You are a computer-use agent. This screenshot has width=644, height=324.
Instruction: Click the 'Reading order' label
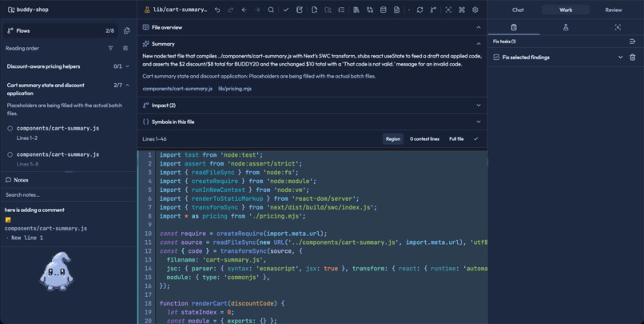click(22, 48)
